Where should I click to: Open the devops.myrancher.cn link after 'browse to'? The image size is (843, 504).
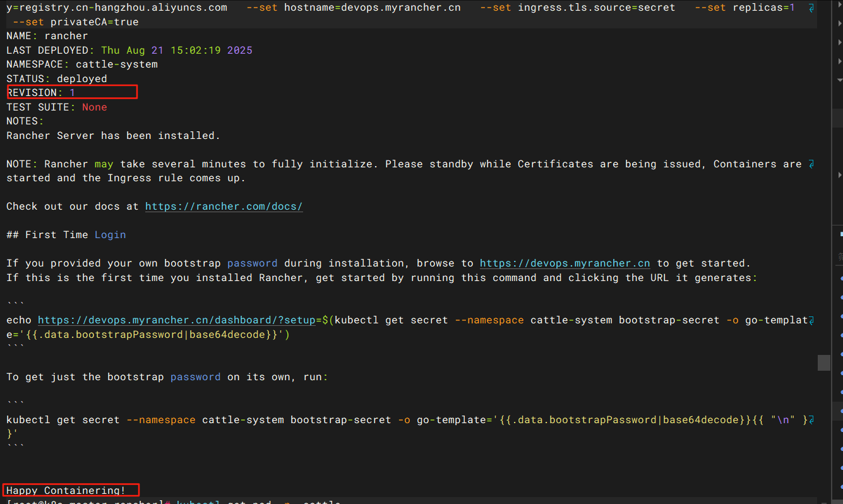point(565,263)
